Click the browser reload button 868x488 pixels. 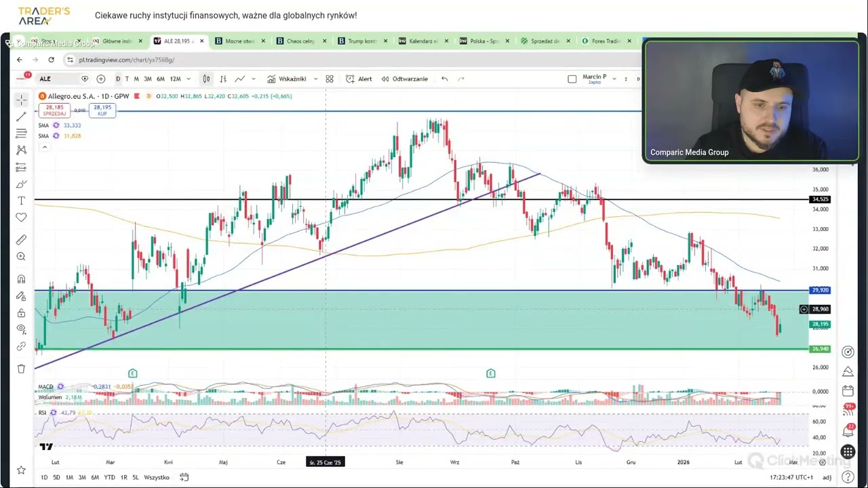pyautogui.click(x=51, y=60)
